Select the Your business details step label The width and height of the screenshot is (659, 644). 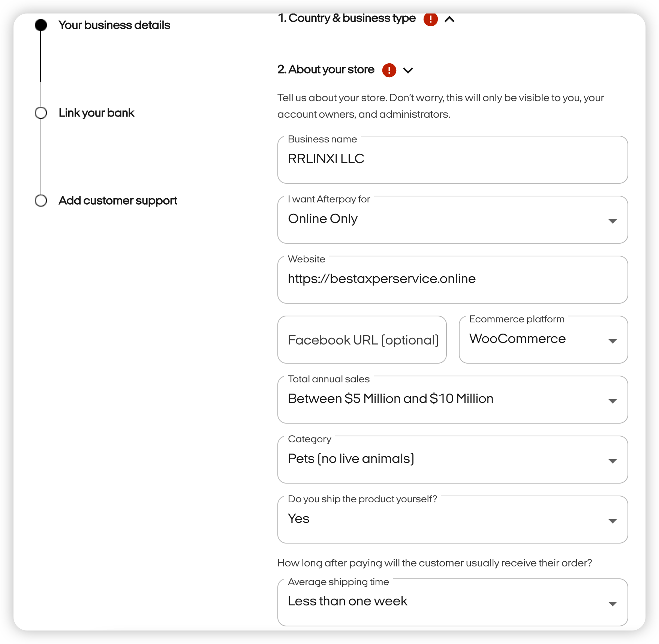114,25
